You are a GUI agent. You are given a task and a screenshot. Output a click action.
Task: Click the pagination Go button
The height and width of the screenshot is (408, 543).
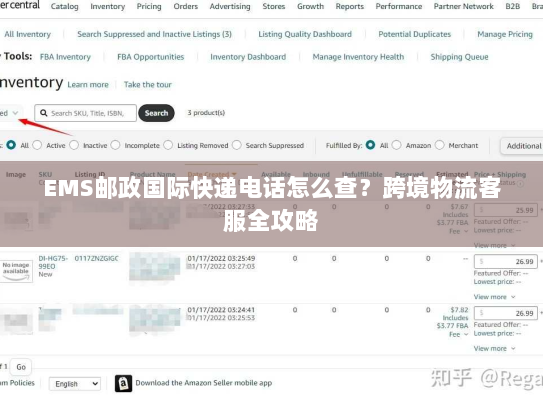(x=21, y=367)
